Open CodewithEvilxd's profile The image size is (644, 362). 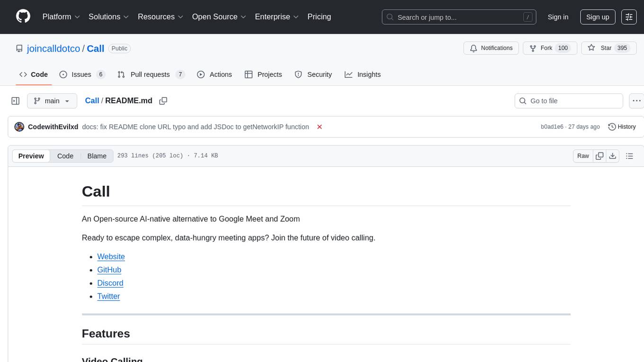(x=53, y=127)
